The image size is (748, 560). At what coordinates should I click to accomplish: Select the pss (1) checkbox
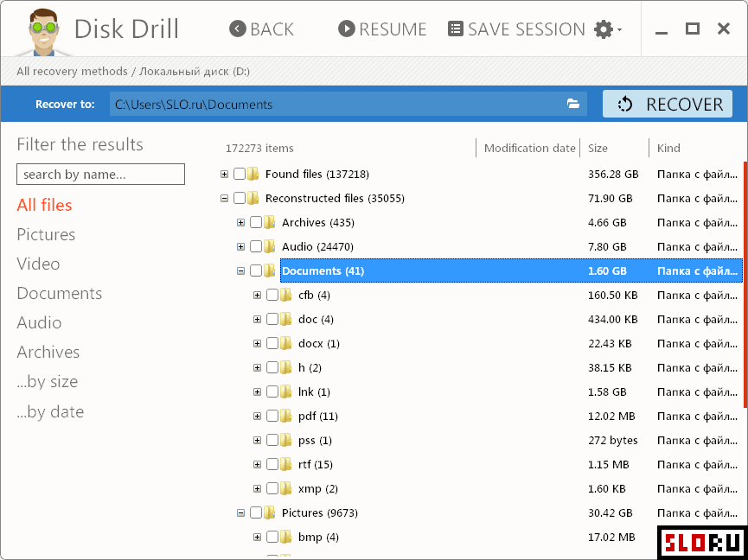272,441
